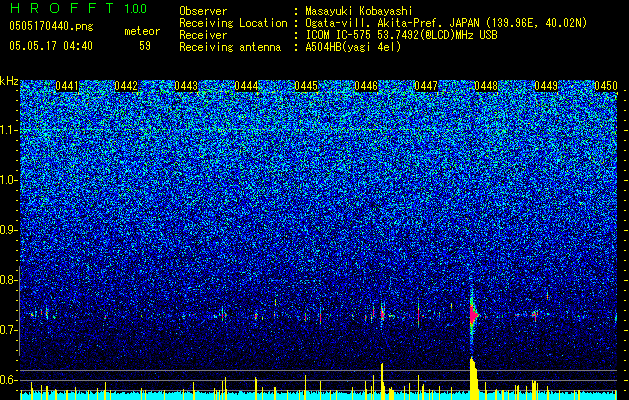The image size is (629, 400).
Task: Click the 0448 time marker
Action: tap(486, 86)
